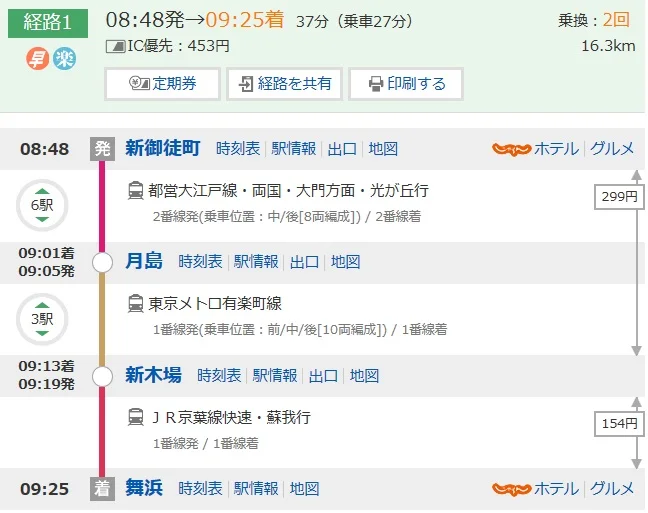
Task: Click the 1番線発 / 1番線着 platform text
Action: [x=206, y=444]
